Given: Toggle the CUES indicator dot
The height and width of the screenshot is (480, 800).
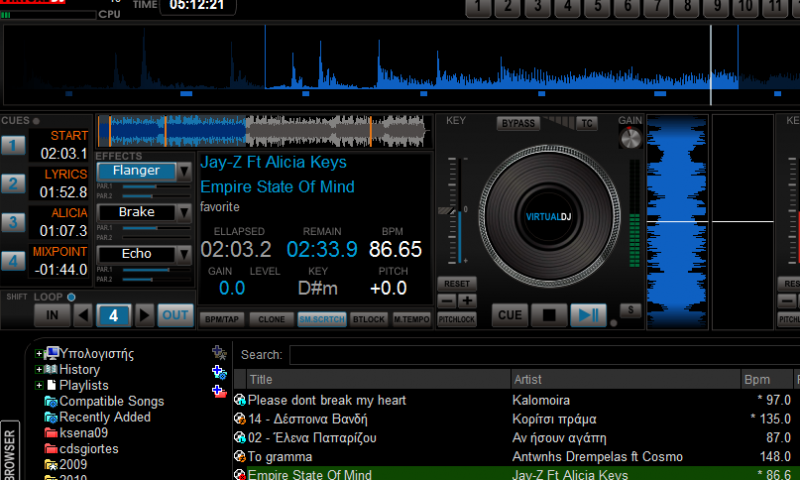Looking at the screenshot, I should point(36,121).
